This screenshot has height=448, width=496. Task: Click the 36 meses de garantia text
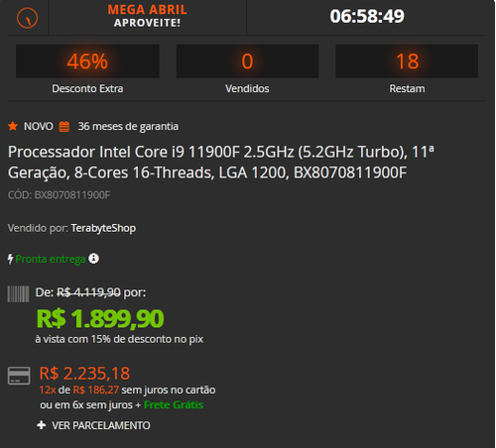pos(128,127)
